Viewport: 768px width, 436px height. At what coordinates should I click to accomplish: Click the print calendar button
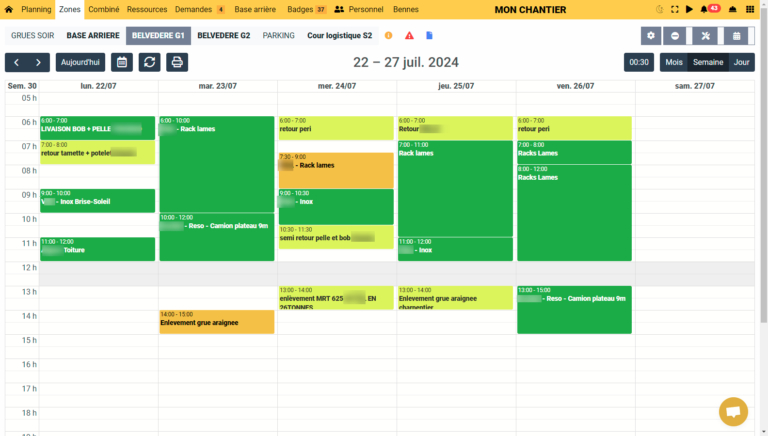[x=178, y=62]
